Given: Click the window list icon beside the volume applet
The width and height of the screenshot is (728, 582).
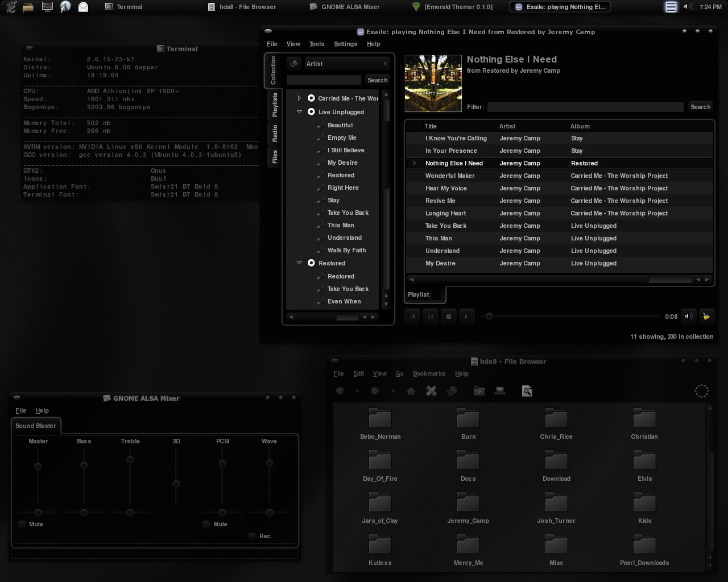Looking at the screenshot, I should point(671,7).
